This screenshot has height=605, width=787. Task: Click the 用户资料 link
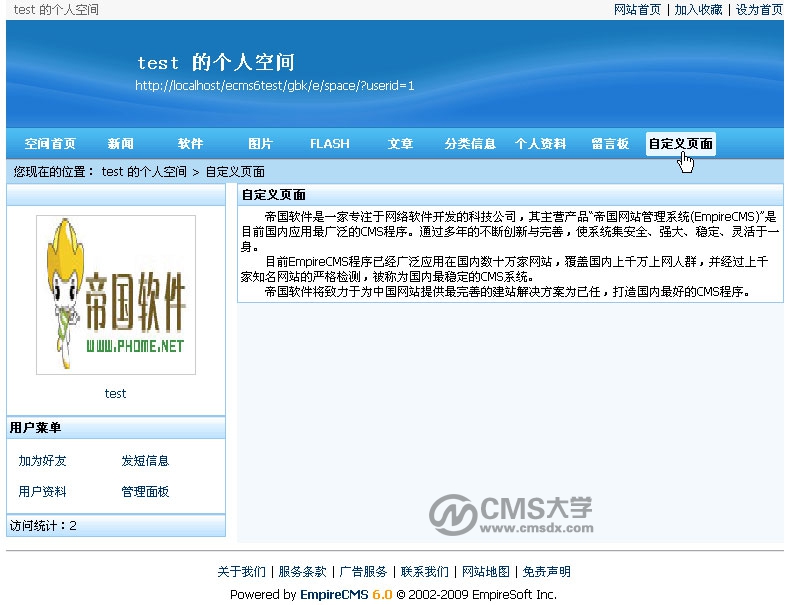(x=42, y=492)
